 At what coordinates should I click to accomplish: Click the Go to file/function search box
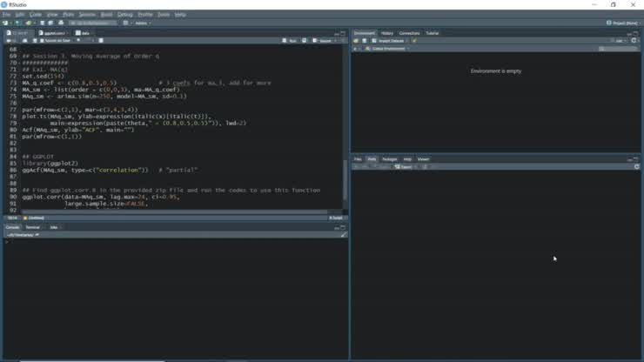pos(93,23)
